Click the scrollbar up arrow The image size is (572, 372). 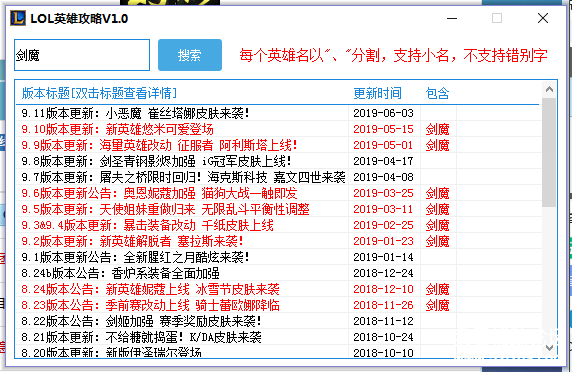(x=549, y=89)
